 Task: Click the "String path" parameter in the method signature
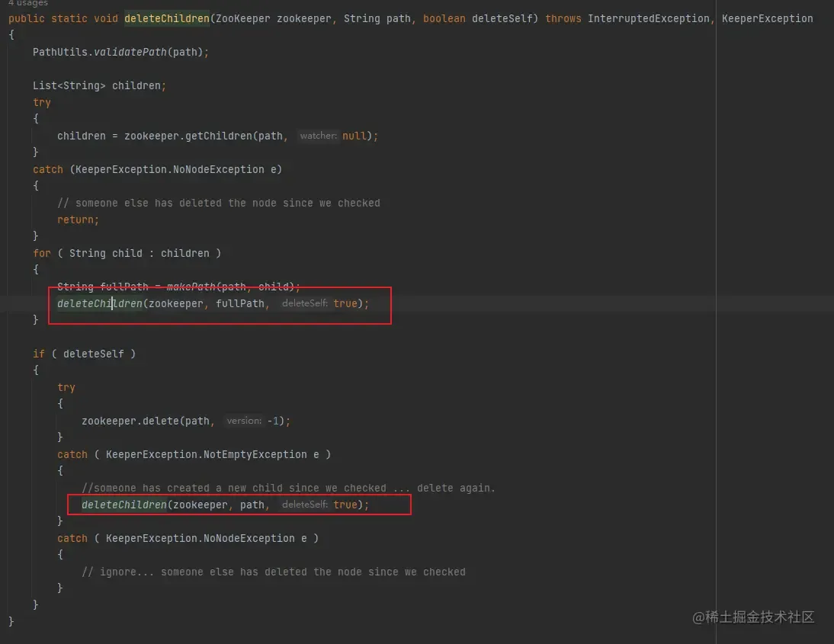click(x=377, y=18)
